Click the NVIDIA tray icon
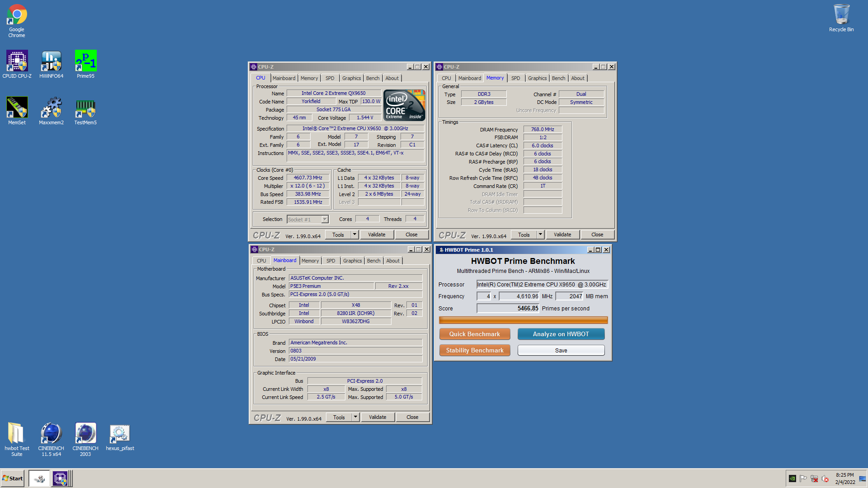The height and width of the screenshot is (488, 868). [793, 479]
